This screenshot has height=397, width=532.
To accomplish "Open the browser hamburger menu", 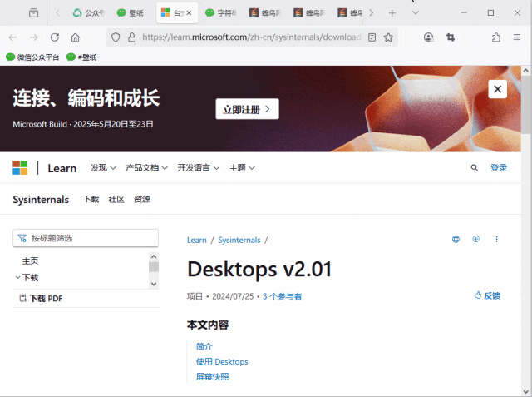I will [517, 37].
